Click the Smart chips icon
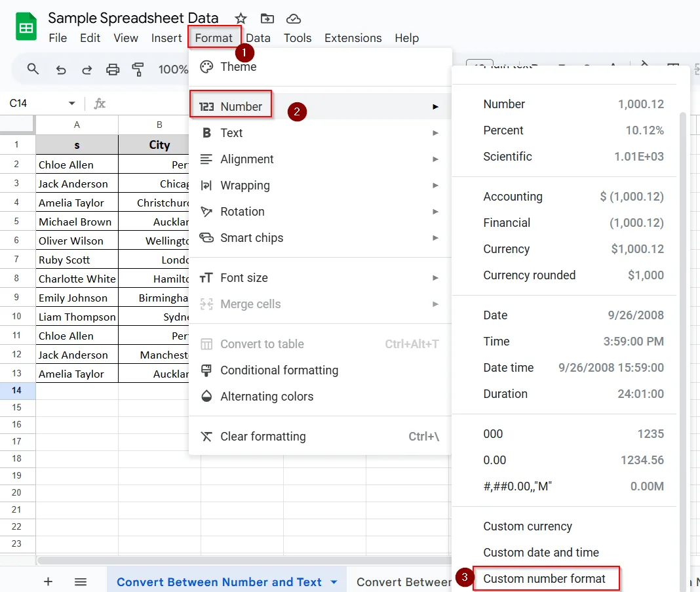The image size is (700, 592). tap(206, 237)
